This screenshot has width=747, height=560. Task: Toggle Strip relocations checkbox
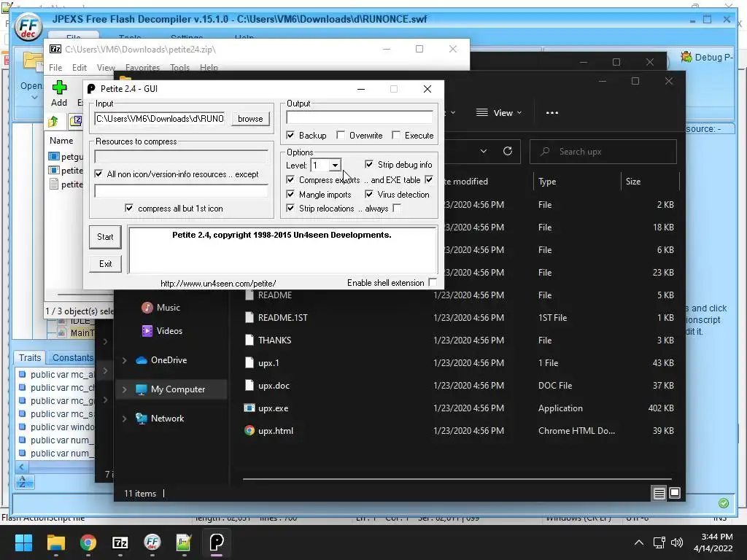tap(290, 208)
